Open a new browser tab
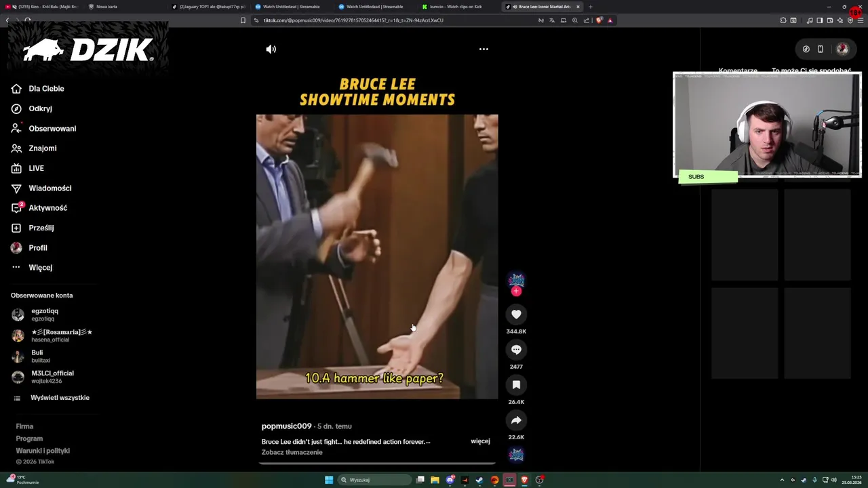 coord(590,7)
